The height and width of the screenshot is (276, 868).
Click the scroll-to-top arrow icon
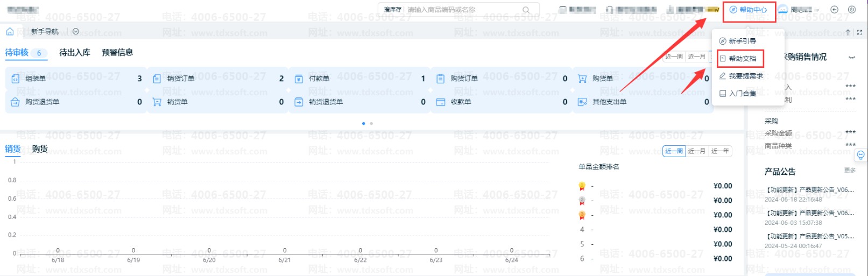point(848,32)
